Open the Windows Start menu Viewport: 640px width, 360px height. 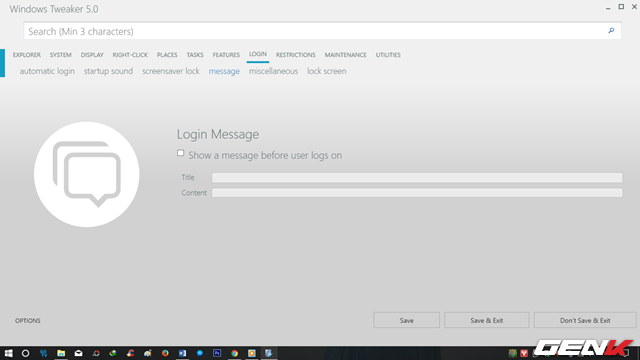8,353
